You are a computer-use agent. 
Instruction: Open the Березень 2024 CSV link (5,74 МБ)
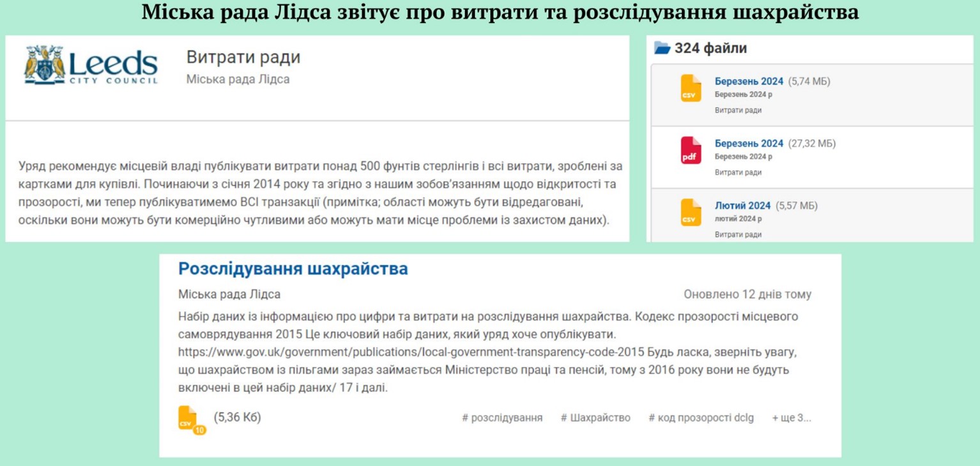749,81
